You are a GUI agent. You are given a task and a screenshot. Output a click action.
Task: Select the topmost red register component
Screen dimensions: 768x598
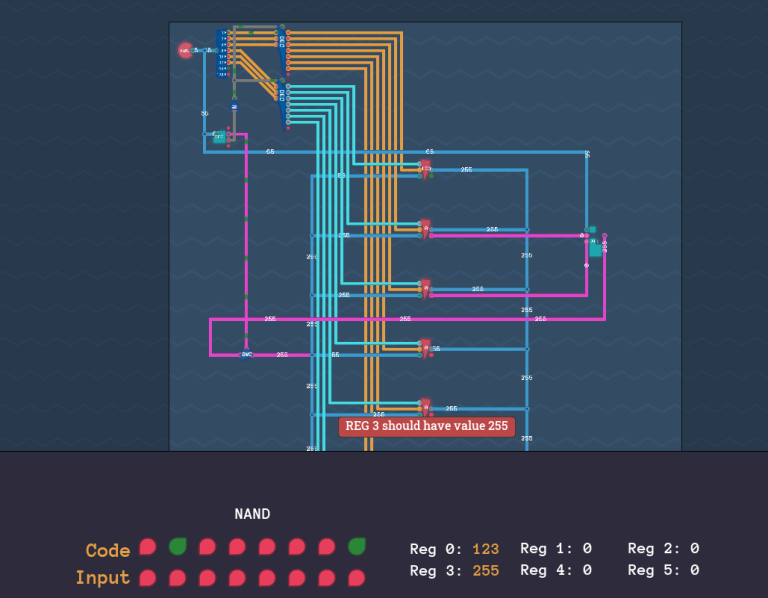pyautogui.click(x=425, y=168)
